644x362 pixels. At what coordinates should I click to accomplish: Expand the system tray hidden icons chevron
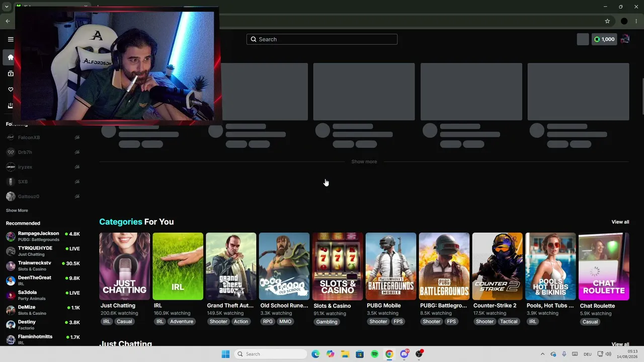pos(542,354)
